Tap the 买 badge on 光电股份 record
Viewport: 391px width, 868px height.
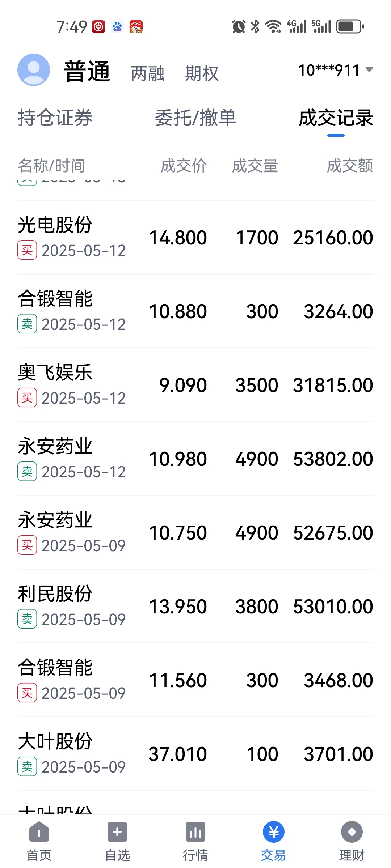pos(27,250)
